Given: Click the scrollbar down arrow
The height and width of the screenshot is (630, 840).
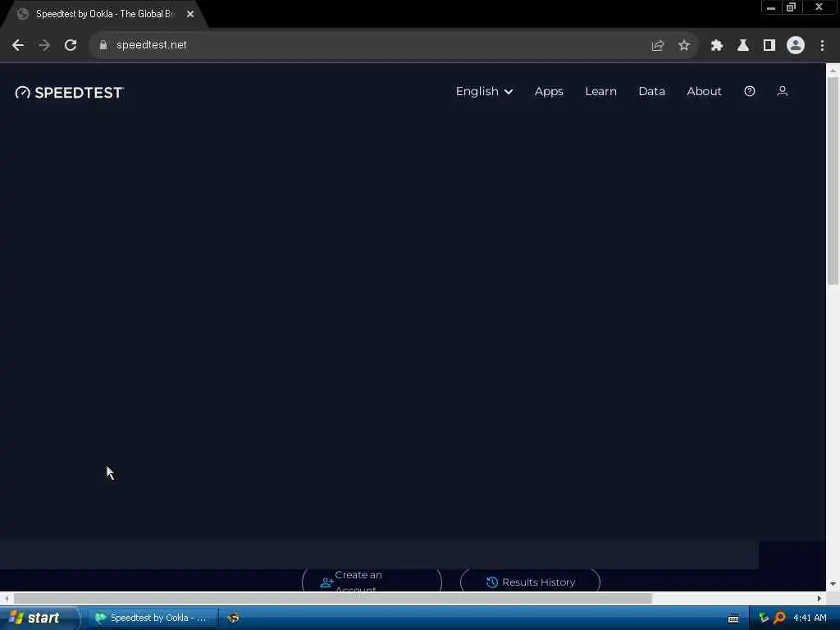Looking at the screenshot, I should (x=833, y=584).
